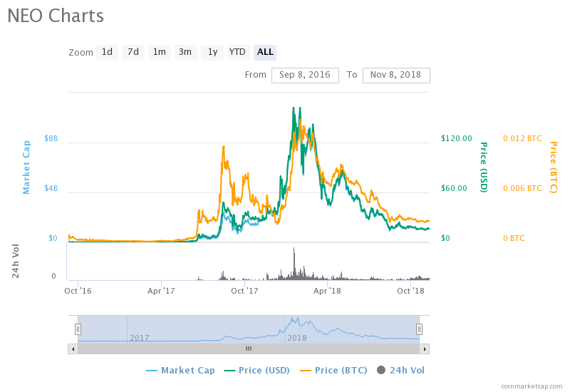570x392 pixels.
Task: Select the 1d zoom range
Action: tap(107, 52)
